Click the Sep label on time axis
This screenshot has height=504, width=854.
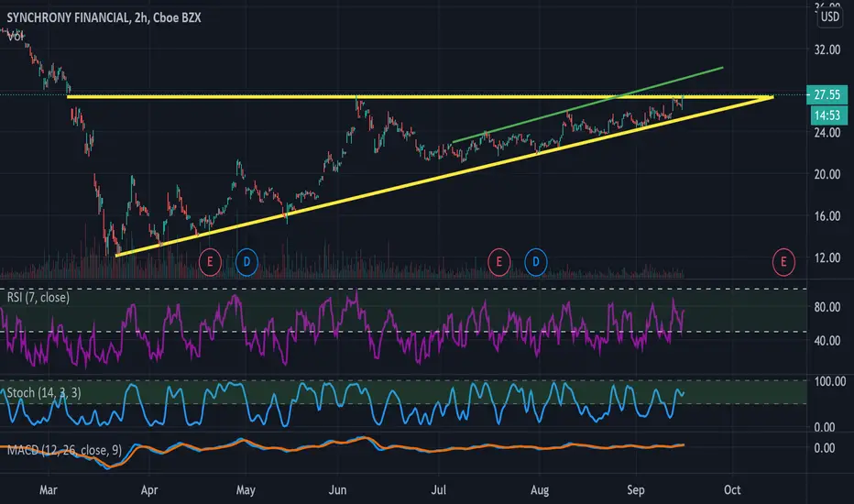(x=636, y=490)
